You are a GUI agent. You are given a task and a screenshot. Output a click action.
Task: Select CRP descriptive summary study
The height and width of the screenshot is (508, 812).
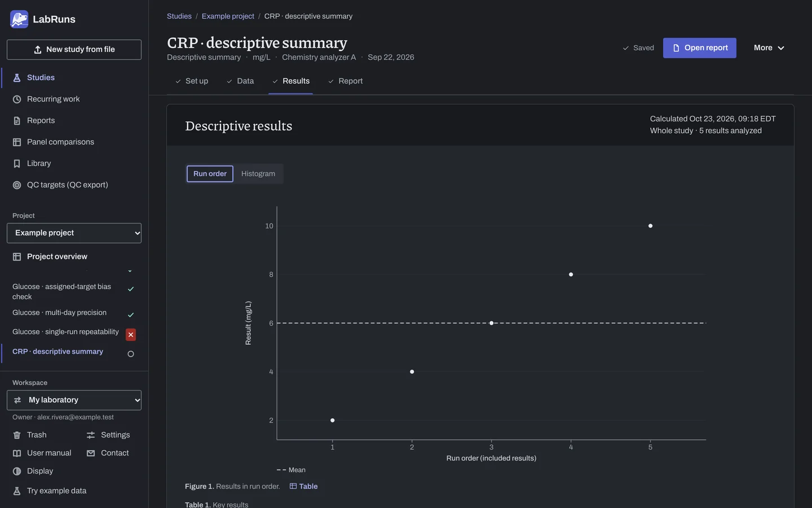[58, 352]
